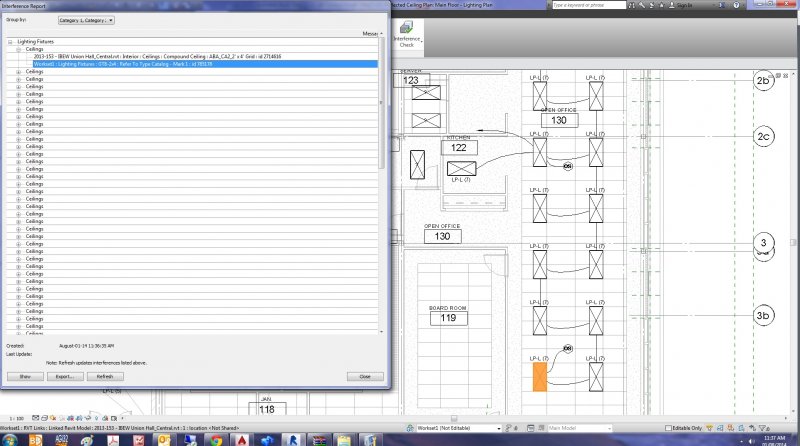Click the drawing's horizontal scrollbar thumb

(454, 419)
